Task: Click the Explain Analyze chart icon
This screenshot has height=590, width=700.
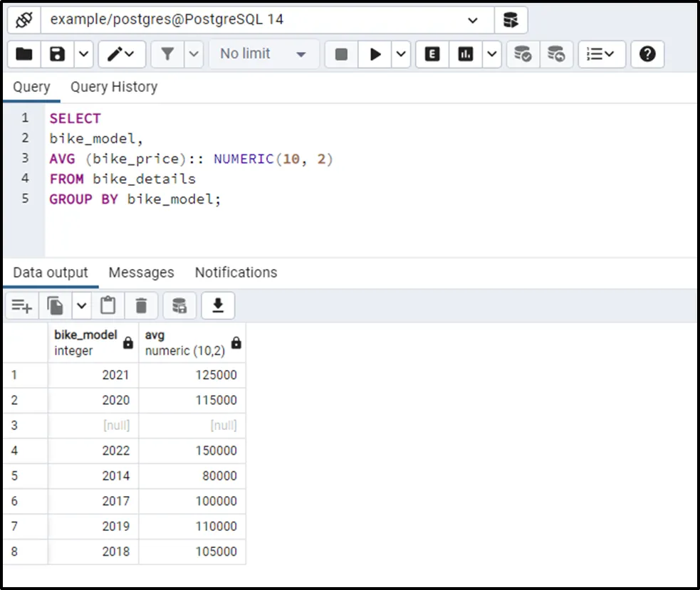Action: [466, 54]
